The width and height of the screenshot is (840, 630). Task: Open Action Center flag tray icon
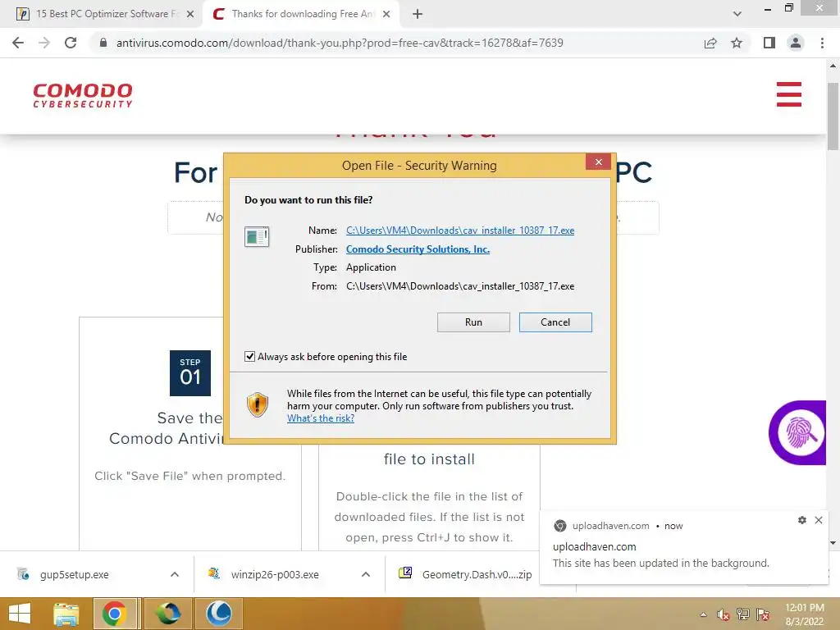click(763, 614)
